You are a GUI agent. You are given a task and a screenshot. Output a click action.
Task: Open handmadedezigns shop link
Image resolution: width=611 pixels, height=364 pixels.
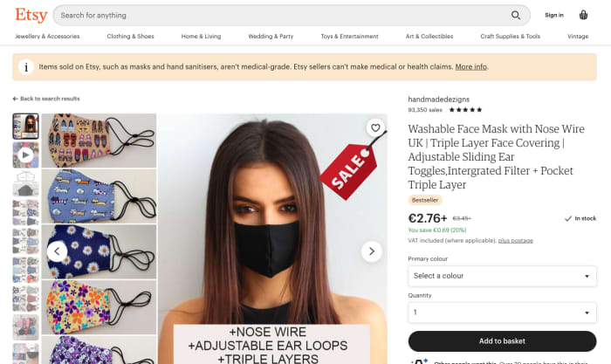pos(439,100)
